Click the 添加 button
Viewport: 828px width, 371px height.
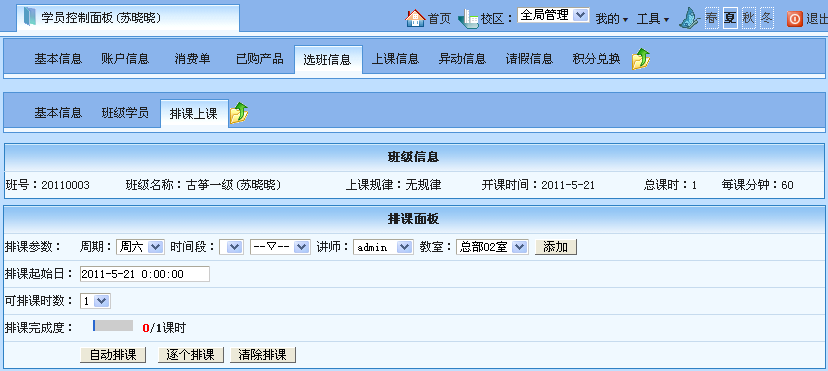[x=556, y=247]
